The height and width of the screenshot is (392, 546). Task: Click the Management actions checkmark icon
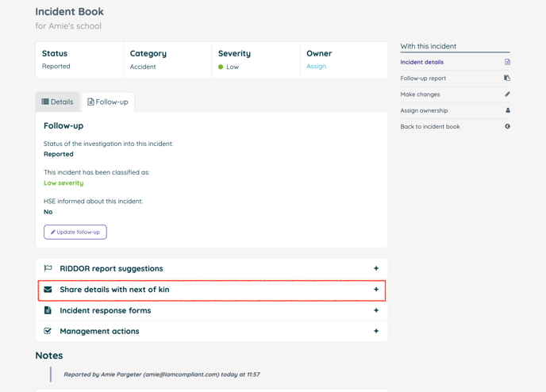[x=48, y=331]
